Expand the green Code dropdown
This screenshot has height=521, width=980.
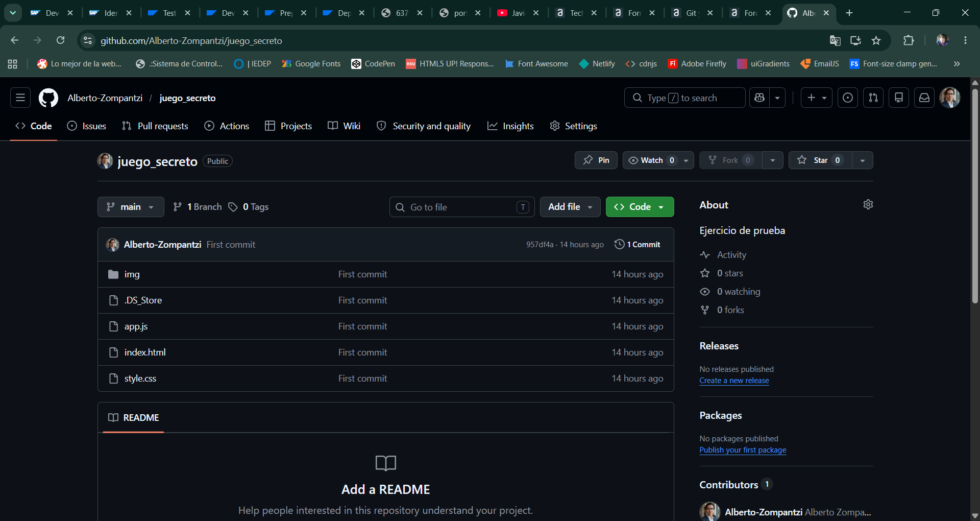(640, 207)
